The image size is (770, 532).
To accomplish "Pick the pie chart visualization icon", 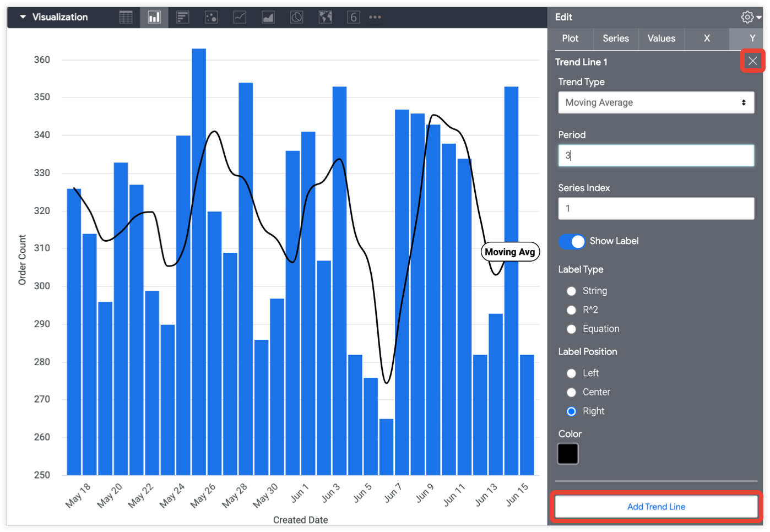I will coord(296,17).
